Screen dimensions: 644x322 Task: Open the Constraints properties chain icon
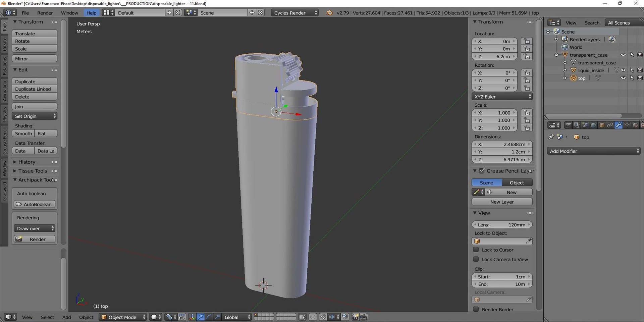coord(610,125)
